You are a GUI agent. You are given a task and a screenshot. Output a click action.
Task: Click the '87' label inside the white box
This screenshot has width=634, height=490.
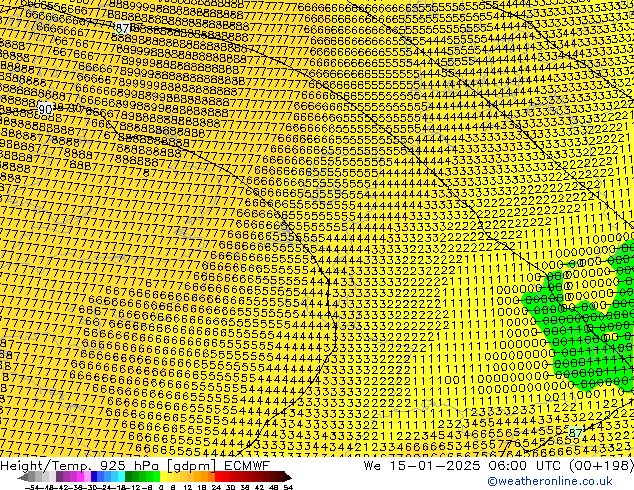pyautogui.click(x=123, y=28)
